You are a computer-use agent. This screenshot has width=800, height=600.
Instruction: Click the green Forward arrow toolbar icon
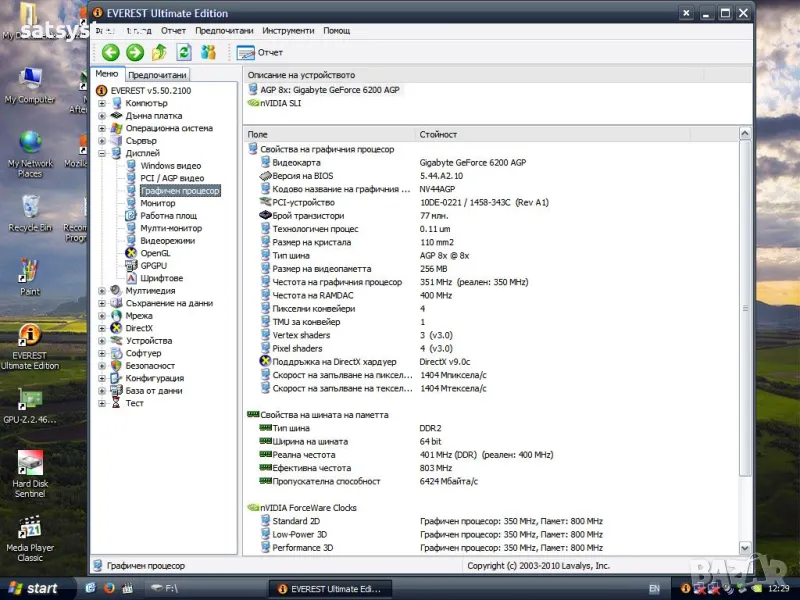click(135, 53)
